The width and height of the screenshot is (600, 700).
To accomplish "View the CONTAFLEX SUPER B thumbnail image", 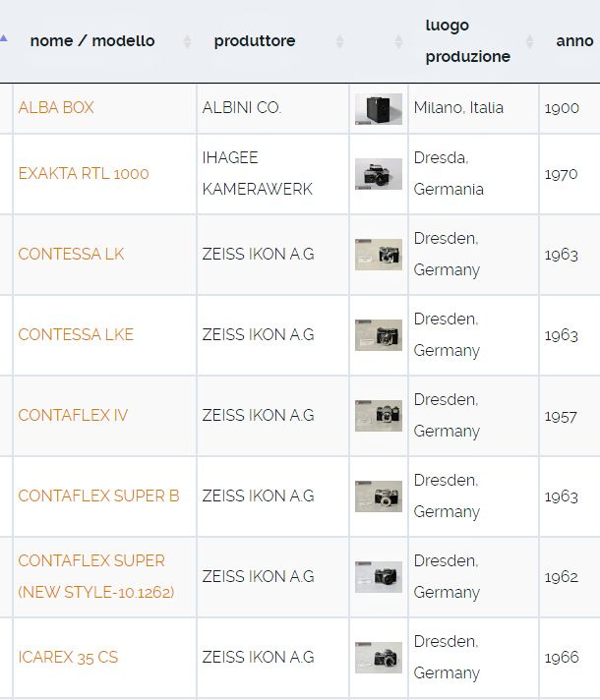I will pyautogui.click(x=379, y=496).
